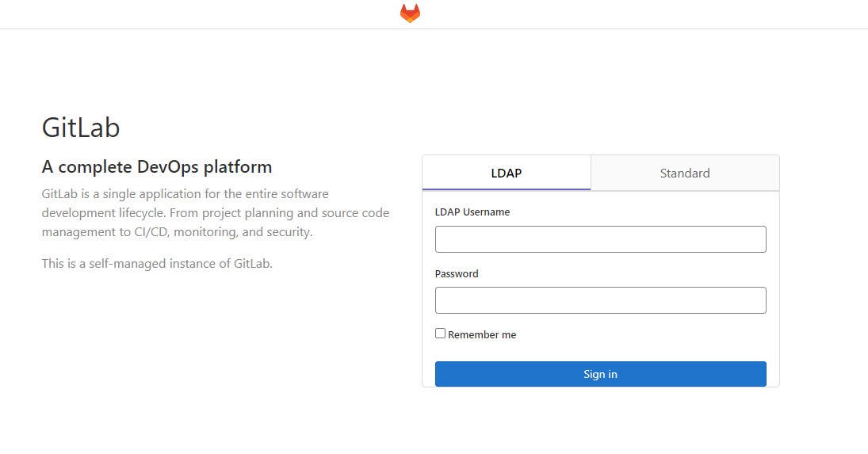Select the LDAP sign-in tab
868x454 pixels.
[x=507, y=173]
